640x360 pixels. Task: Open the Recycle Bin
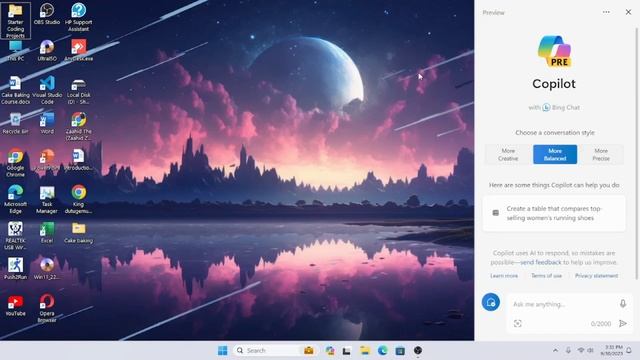click(x=16, y=123)
